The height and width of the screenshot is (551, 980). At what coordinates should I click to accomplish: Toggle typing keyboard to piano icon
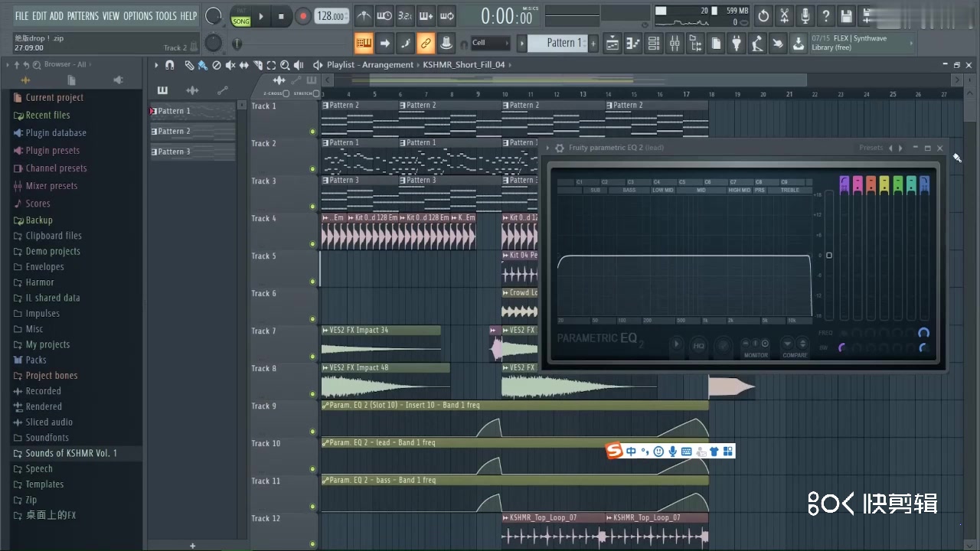click(364, 43)
